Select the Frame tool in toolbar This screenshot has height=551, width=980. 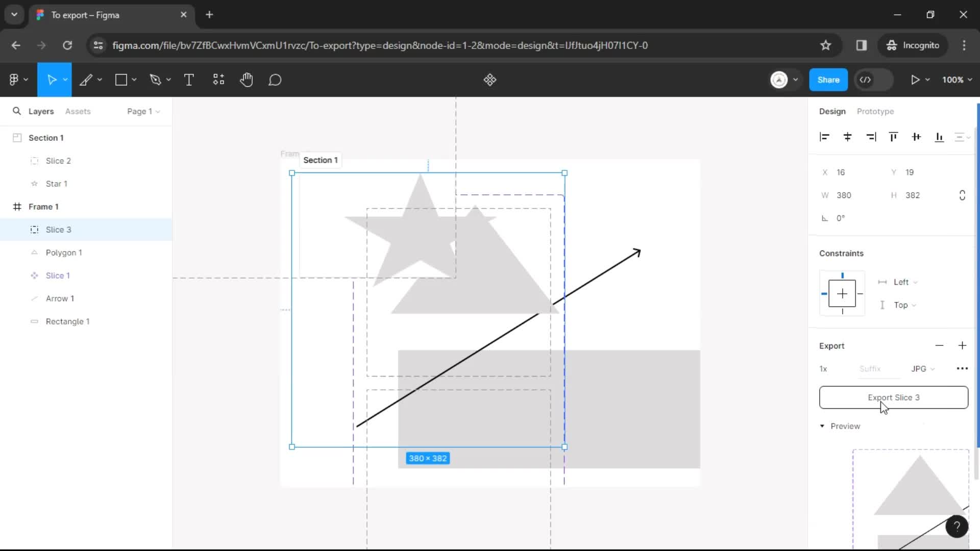(x=121, y=80)
